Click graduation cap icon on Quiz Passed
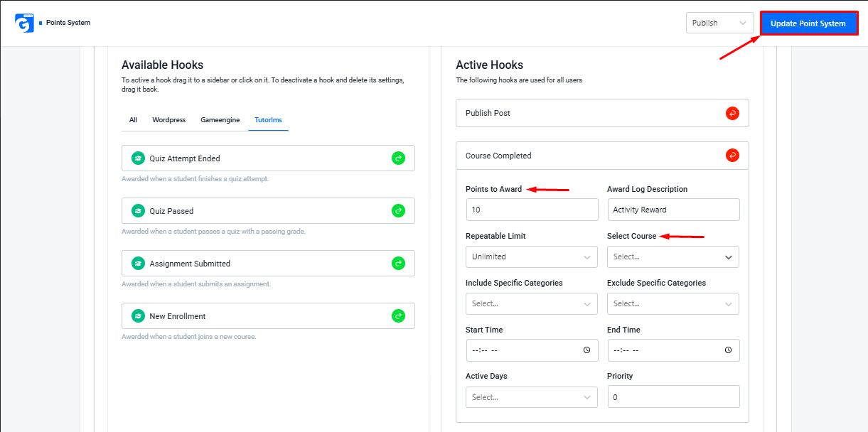 pyautogui.click(x=138, y=211)
